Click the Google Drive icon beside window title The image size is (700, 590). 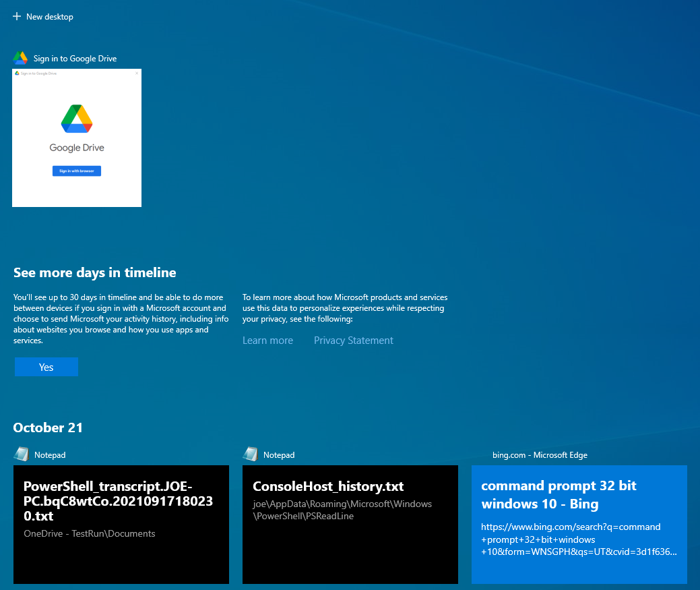click(x=20, y=58)
